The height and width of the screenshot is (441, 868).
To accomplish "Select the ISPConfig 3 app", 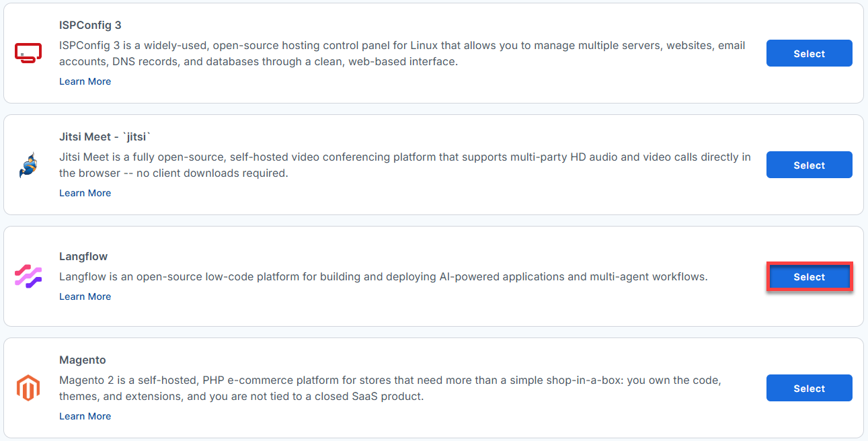I will click(x=809, y=53).
